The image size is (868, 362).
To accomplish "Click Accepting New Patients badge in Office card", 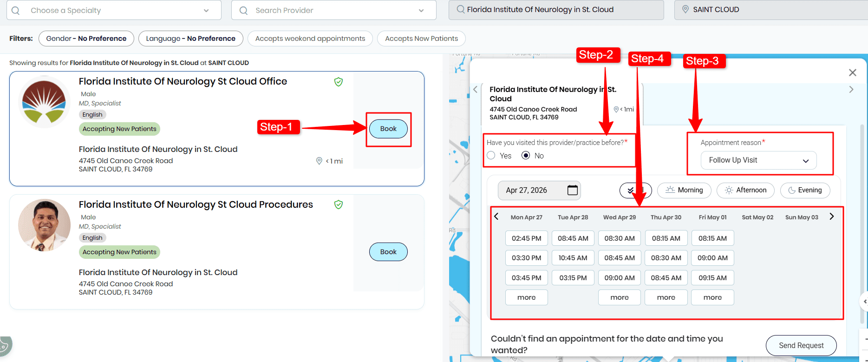I will 119,129.
